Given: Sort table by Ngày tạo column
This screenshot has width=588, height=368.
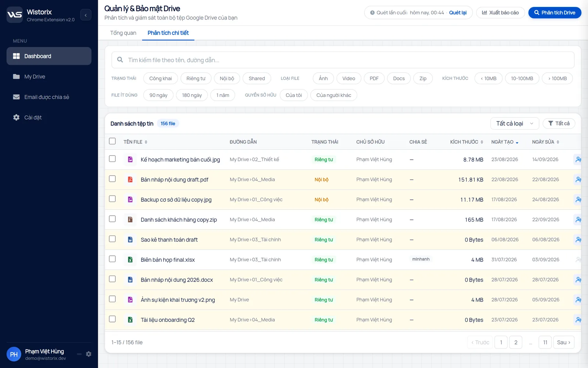Looking at the screenshot, I should pyautogui.click(x=505, y=142).
